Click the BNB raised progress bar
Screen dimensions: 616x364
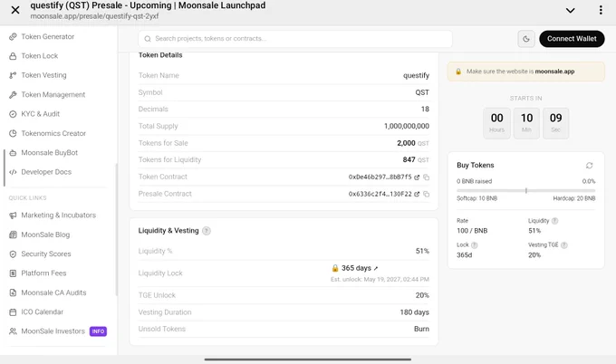pyautogui.click(x=525, y=190)
